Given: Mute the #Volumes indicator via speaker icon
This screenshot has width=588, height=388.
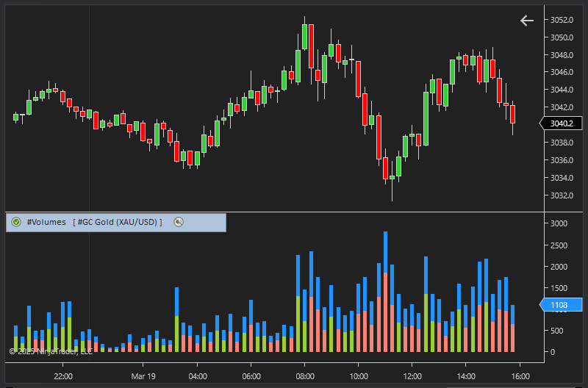Looking at the screenshot, I should [179, 222].
